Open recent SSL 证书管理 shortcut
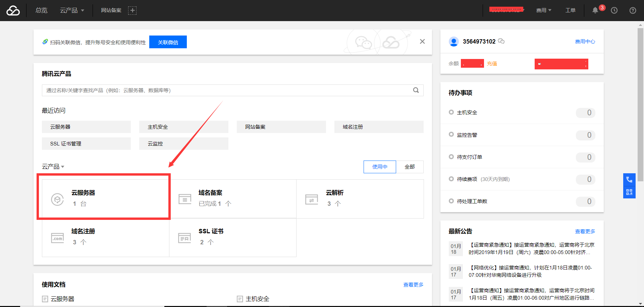Image resolution: width=644 pixels, height=307 pixels. [86, 144]
